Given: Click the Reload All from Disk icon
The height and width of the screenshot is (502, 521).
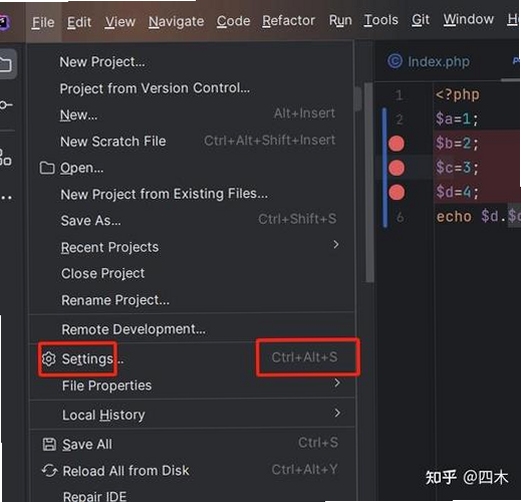Looking at the screenshot, I should point(50,471).
